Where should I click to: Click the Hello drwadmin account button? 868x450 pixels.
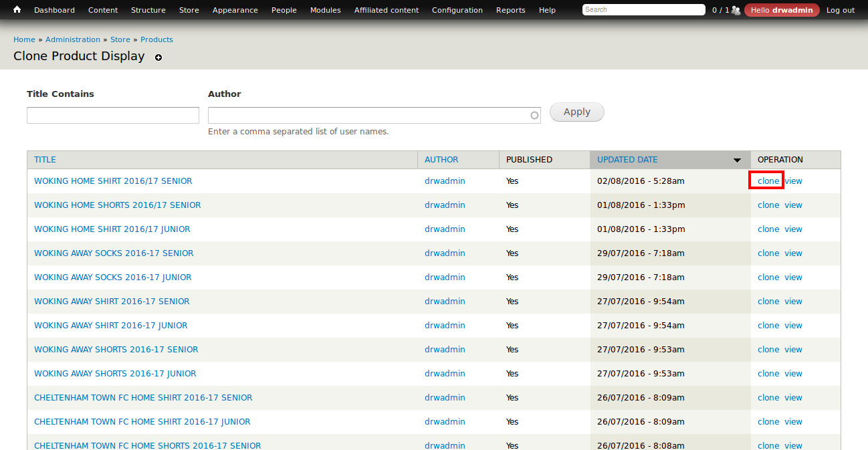781,9
